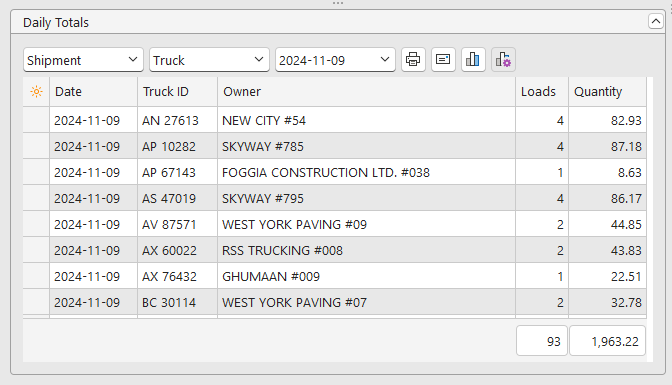Click the Owner column header
The width and height of the screenshot is (672, 385).
366,92
